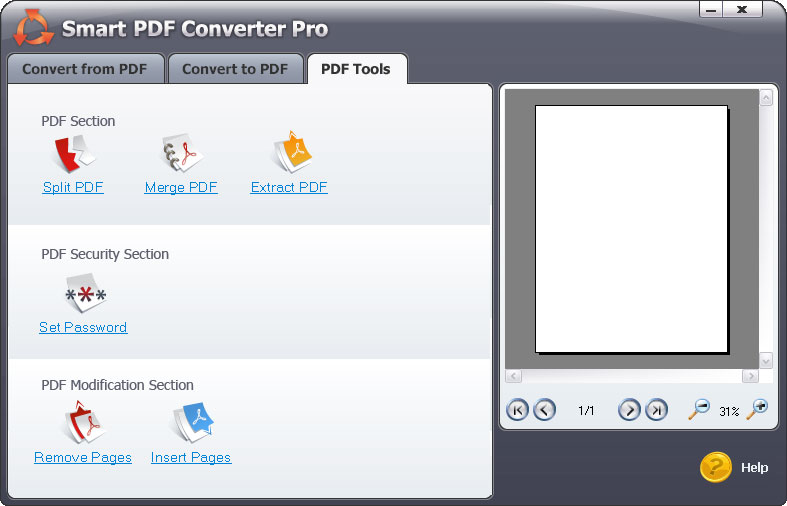The height and width of the screenshot is (506, 787).
Task: Open the Remove Pages link
Action: pyautogui.click(x=83, y=458)
